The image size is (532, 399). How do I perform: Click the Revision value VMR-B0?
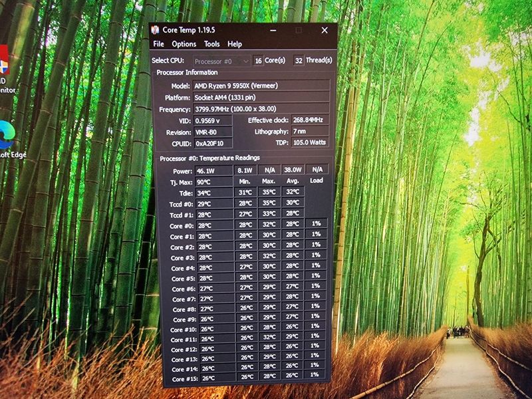pyautogui.click(x=213, y=132)
